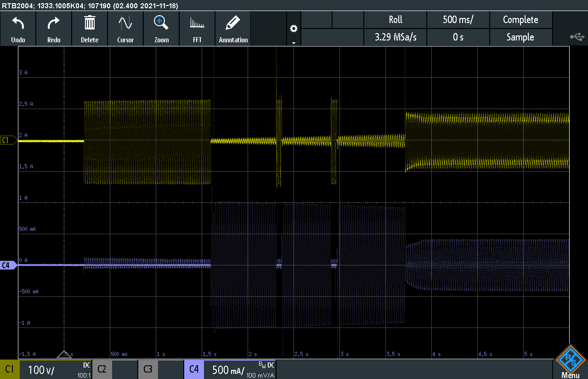588x379 pixels.
Task: Open the settings gear icon in toolbar
Action: (x=294, y=29)
